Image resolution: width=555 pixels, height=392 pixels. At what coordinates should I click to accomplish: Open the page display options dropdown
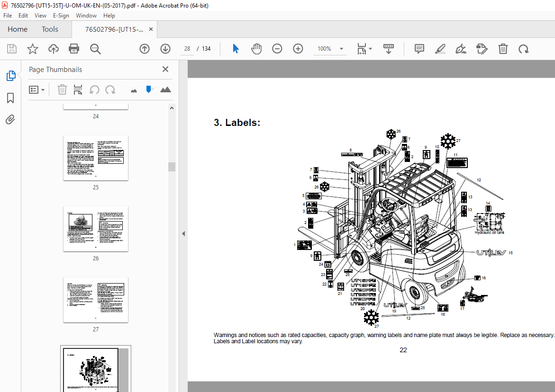tap(364, 48)
